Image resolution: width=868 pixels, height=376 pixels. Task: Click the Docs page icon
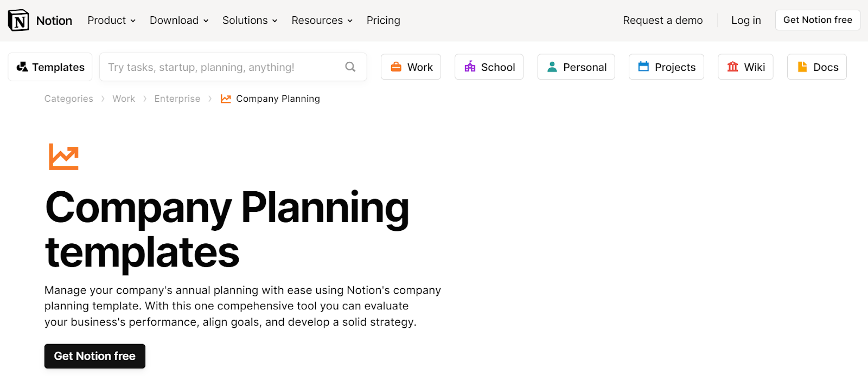(x=802, y=67)
